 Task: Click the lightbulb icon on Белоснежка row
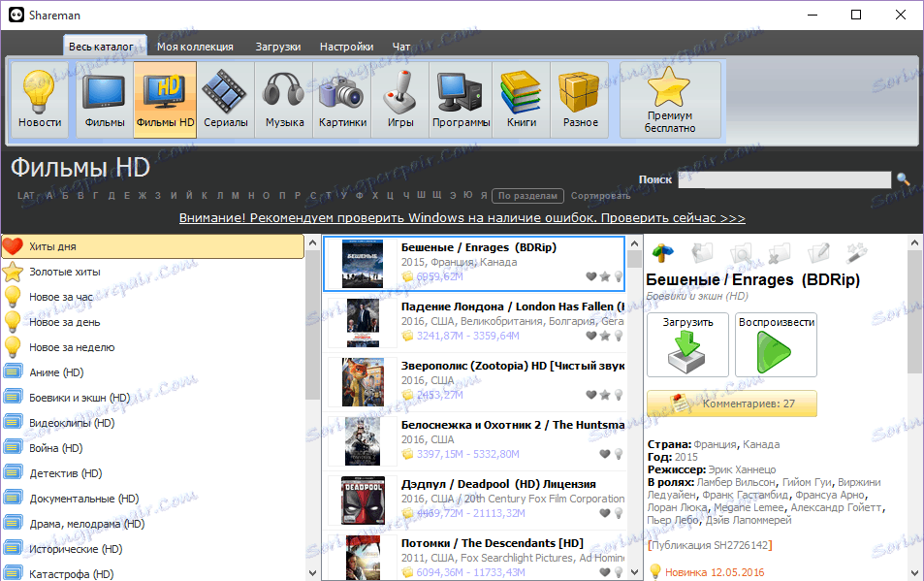619,454
